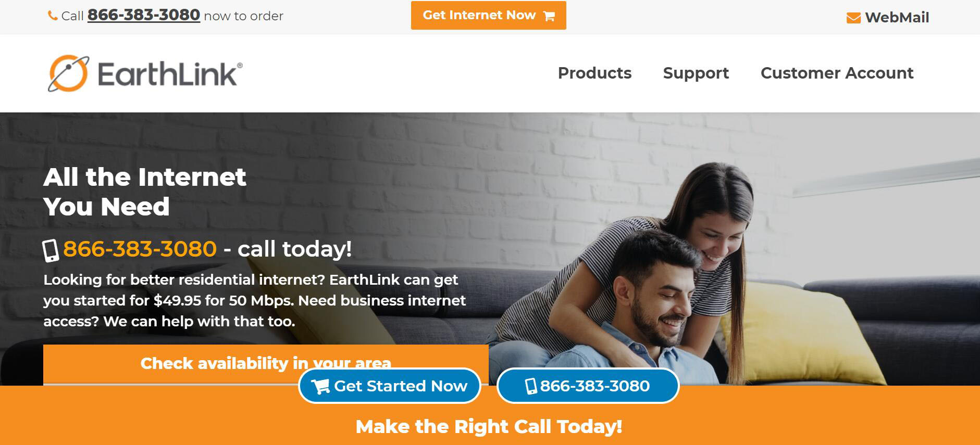The image size is (980, 445).
Task: Click the blue 866-383-3080 call button
Action: click(588, 386)
